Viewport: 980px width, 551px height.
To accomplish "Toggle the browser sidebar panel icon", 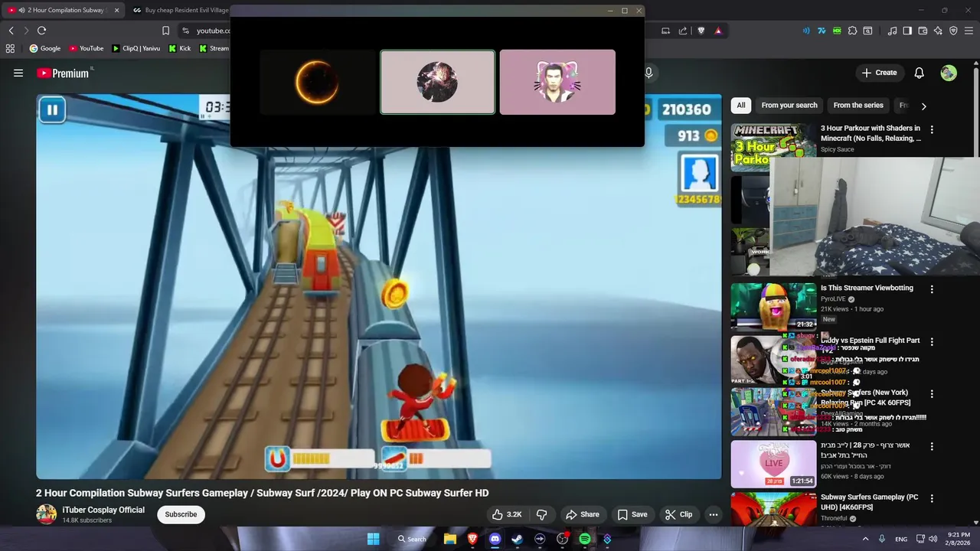I will [x=907, y=31].
